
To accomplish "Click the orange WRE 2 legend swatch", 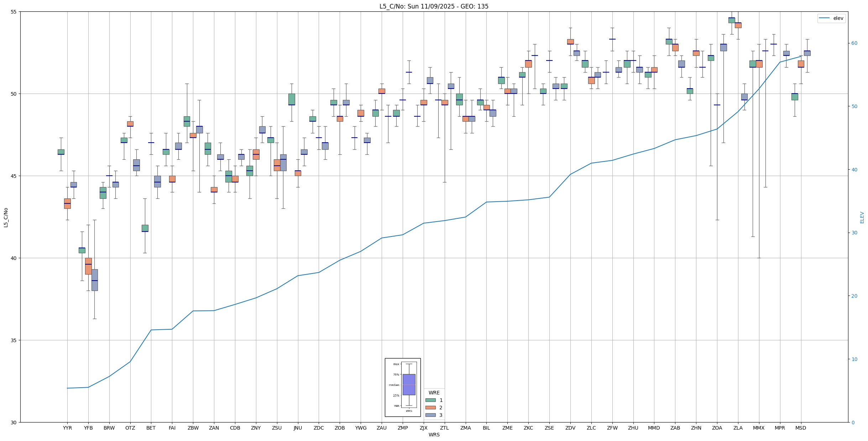I will (x=430, y=408).
